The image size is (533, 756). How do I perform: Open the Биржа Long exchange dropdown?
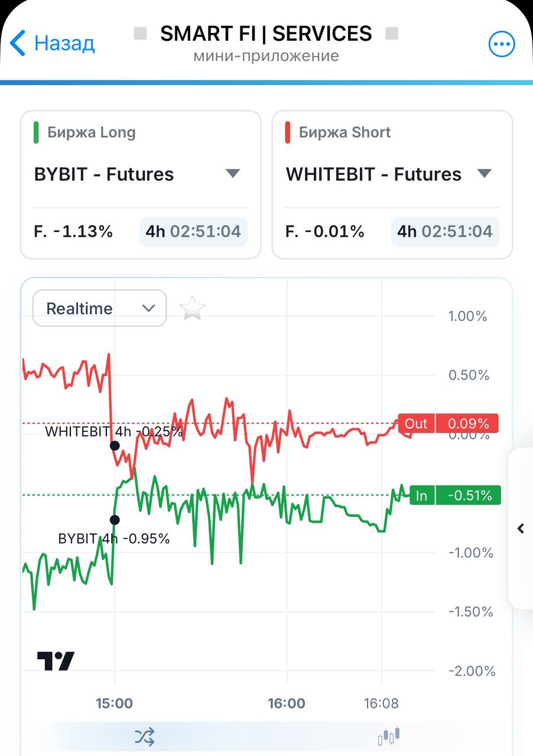(x=141, y=174)
